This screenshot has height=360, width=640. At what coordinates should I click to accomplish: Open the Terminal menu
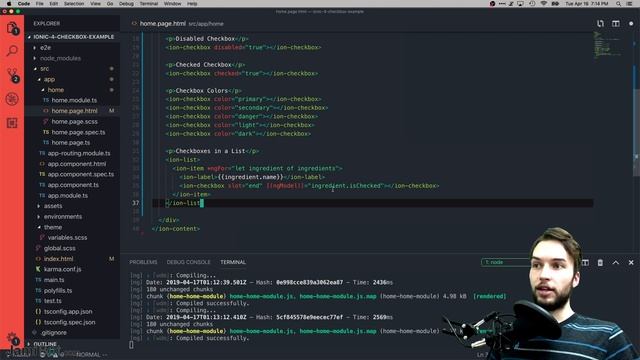tap(149, 4)
